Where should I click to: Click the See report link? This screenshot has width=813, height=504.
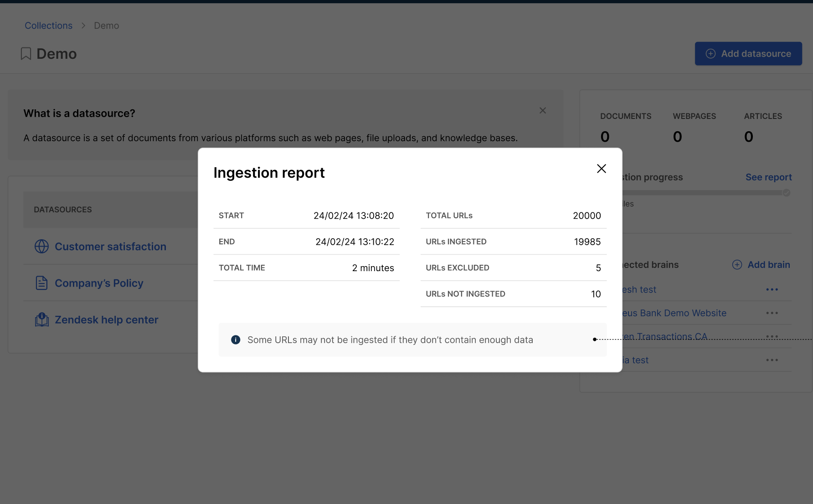point(768,177)
